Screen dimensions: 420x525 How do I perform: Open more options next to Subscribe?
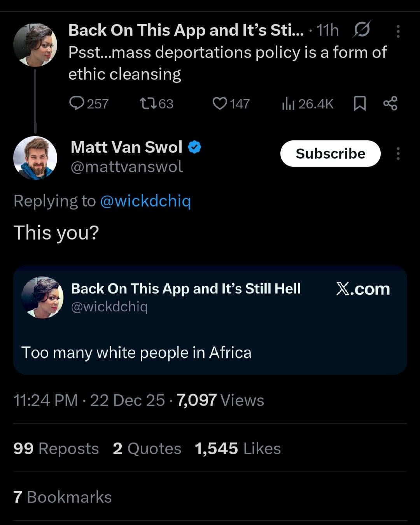coord(398,154)
